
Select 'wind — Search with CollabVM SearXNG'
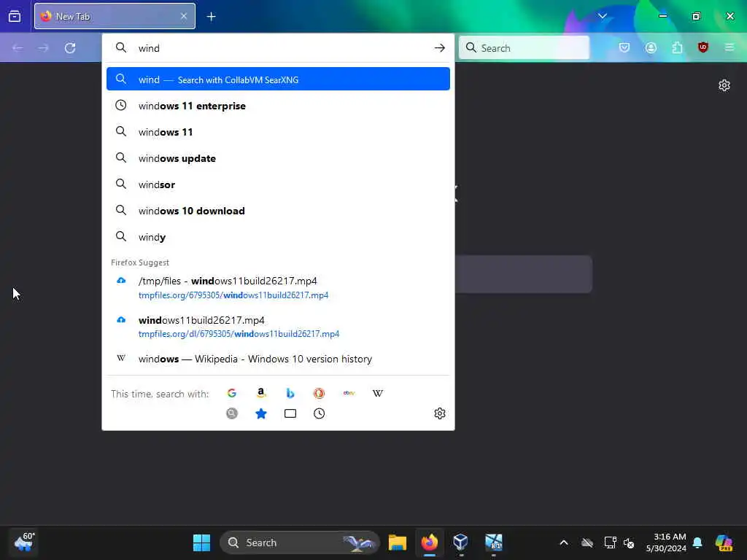coord(278,79)
